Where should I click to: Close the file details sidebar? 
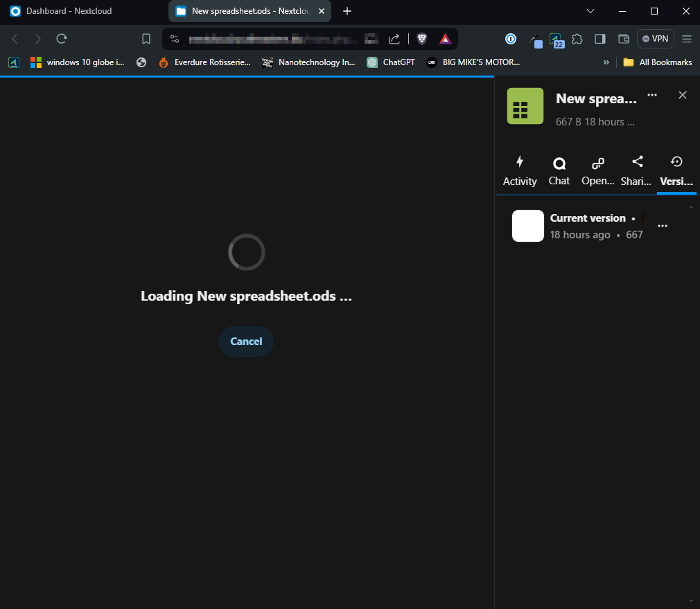click(x=682, y=96)
